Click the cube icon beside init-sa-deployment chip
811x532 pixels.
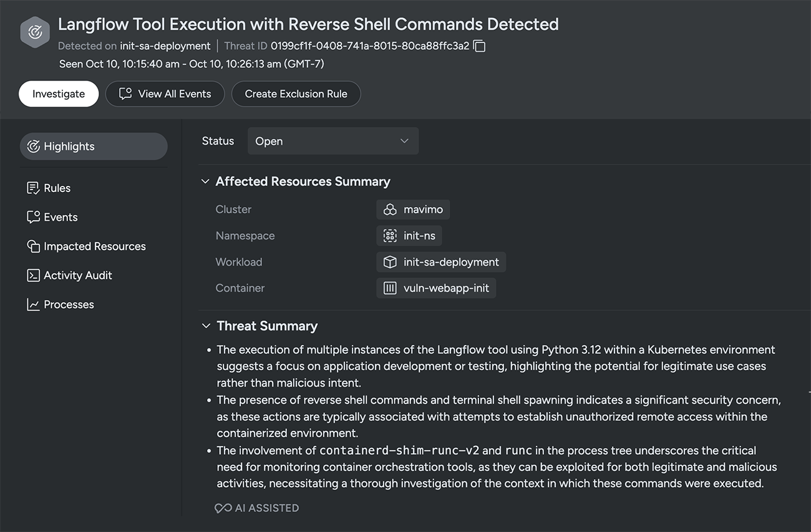point(390,262)
